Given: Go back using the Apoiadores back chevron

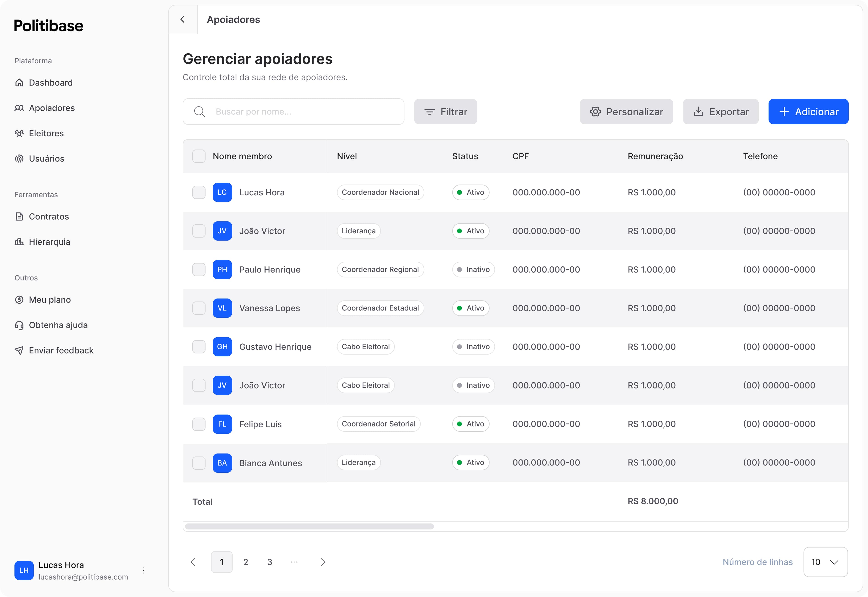Looking at the screenshot, I should [x=183, y=19].
